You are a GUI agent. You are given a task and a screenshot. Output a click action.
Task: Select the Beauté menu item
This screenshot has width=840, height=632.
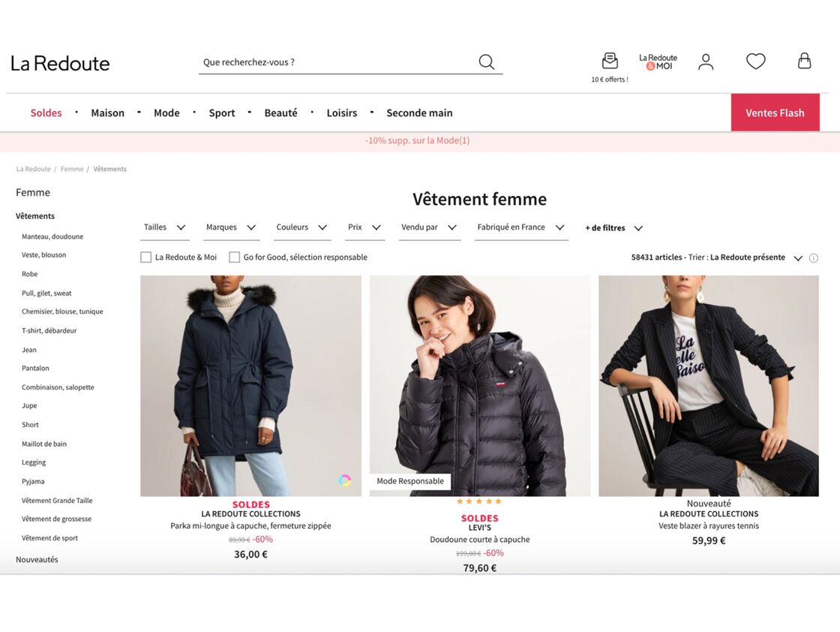[280, 113]
